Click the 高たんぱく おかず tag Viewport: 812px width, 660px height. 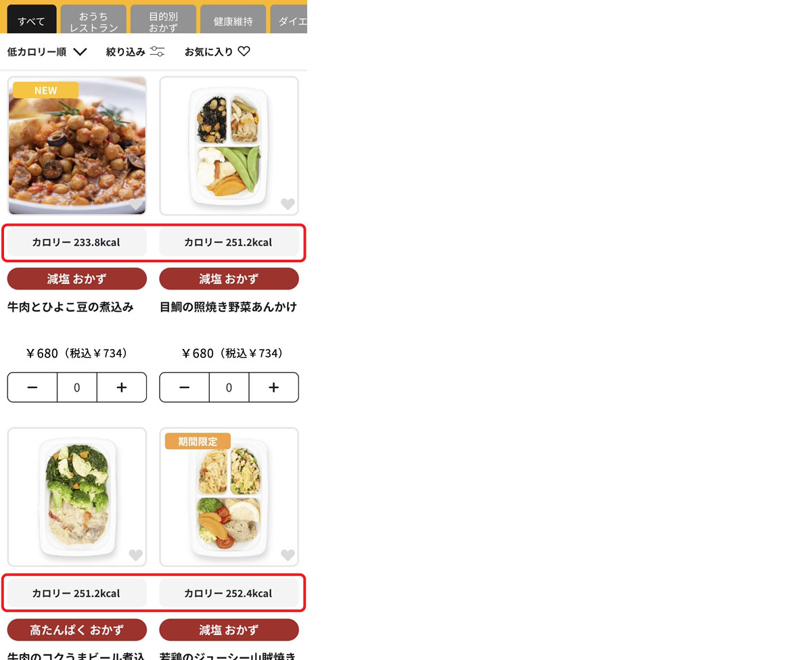[77, 630]
